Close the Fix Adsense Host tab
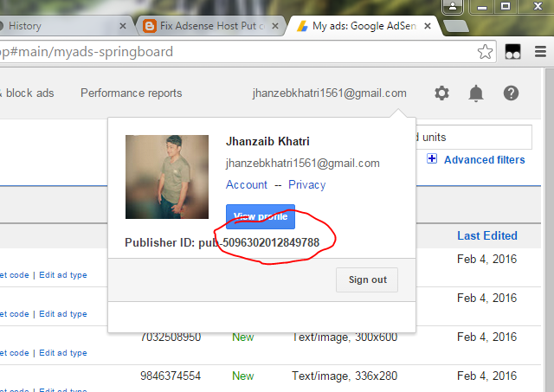Screen dimensions: 554x392 [x=275, y=26]
